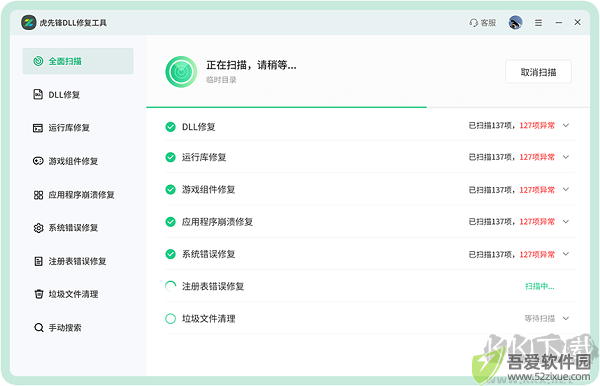This screenshot has width=600, height=386.
Task: Close the DLL repair tool window
Action: [577, 22]
